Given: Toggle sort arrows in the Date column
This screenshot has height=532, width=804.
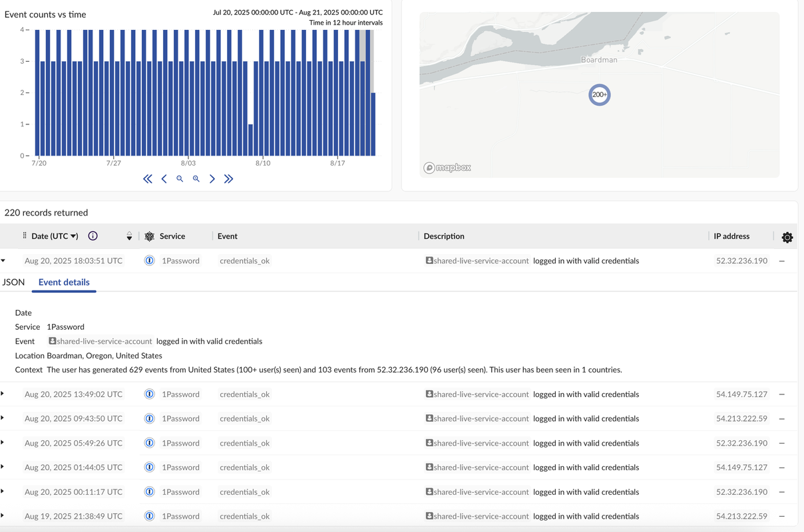Looking at the screenshot, I should point(129,236).
